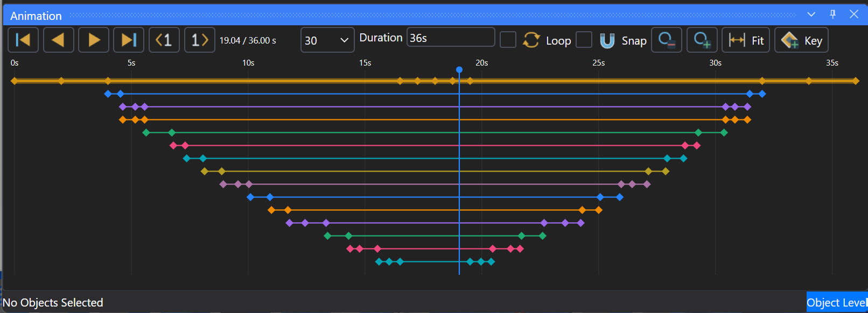
Task: Select the rightmost keyframe on the shortest green track
Action: click(543, 236)
